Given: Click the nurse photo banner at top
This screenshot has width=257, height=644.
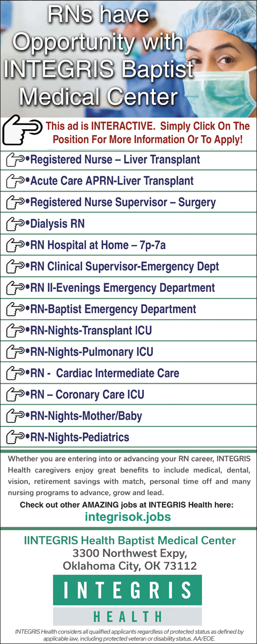Looking at the screenshot, I should (x=128, y=58).
